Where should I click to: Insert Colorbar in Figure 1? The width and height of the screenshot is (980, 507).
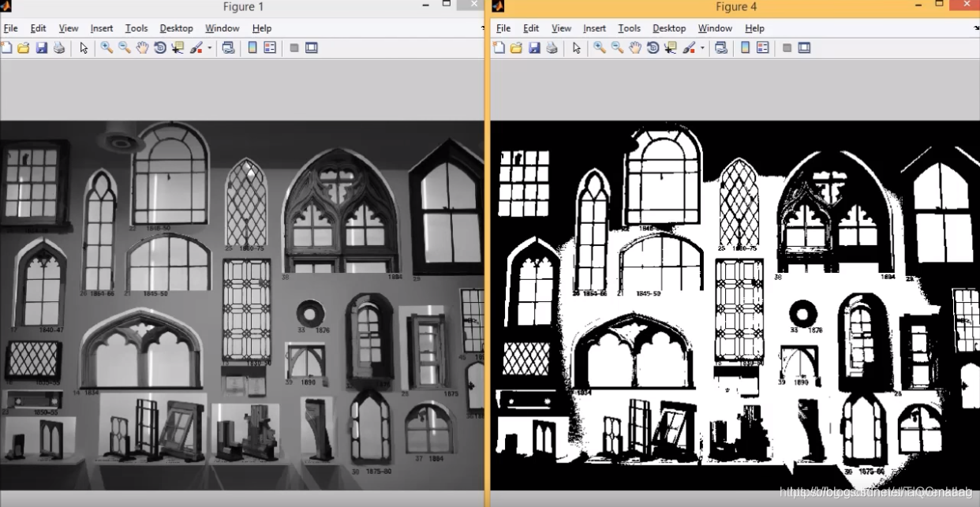click(252, 48)
